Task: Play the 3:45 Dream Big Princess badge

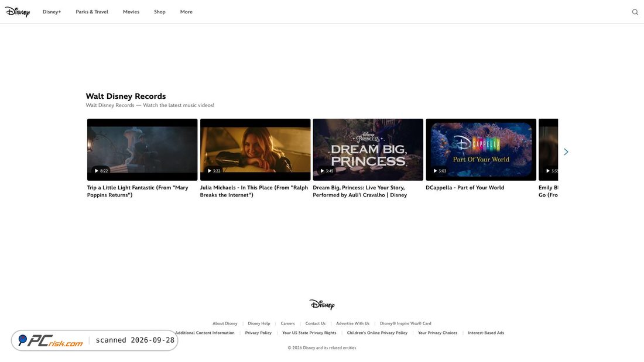Action: pos(327,171)
